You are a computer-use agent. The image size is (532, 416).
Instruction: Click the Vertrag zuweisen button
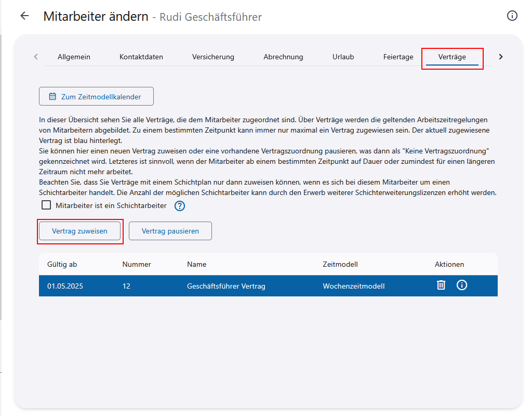tap(79, 231)
